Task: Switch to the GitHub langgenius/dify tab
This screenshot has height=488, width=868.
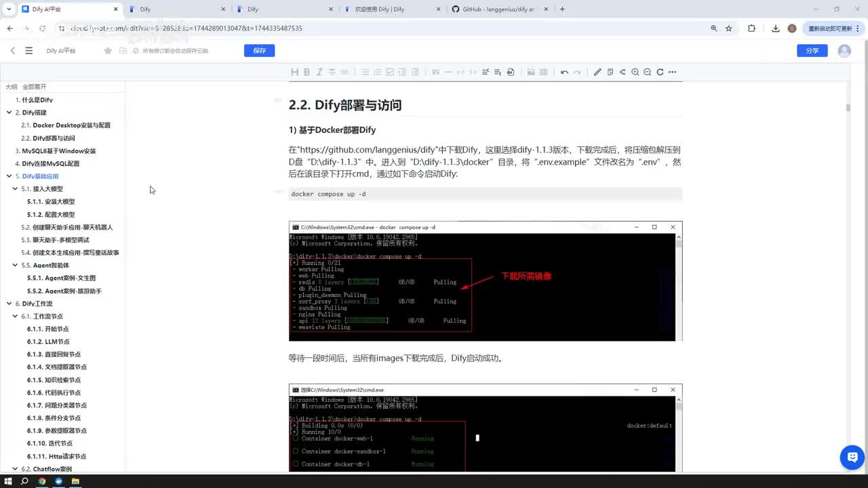Action: click(x=500, y=9)
